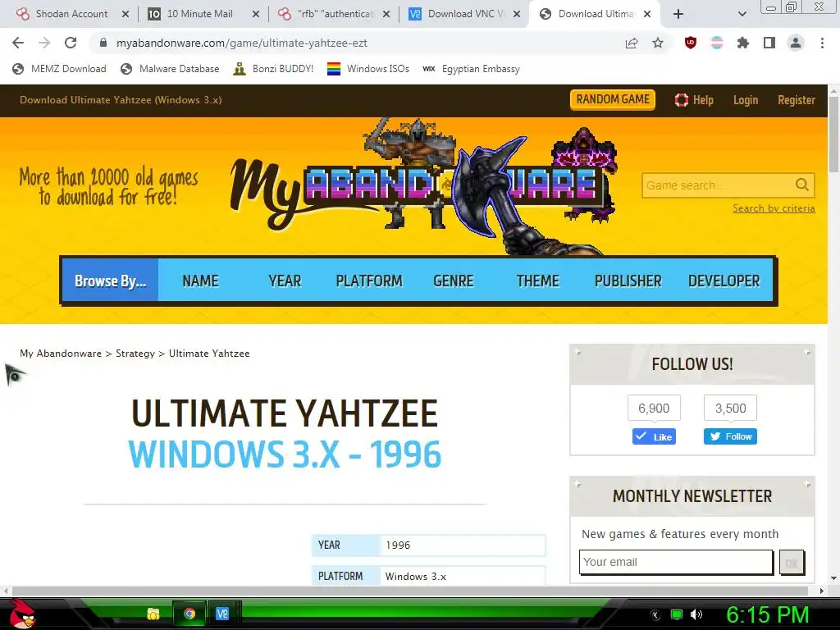Open the share this page icon
Screen dimensions: 840x630
click(x=632, y=43)
